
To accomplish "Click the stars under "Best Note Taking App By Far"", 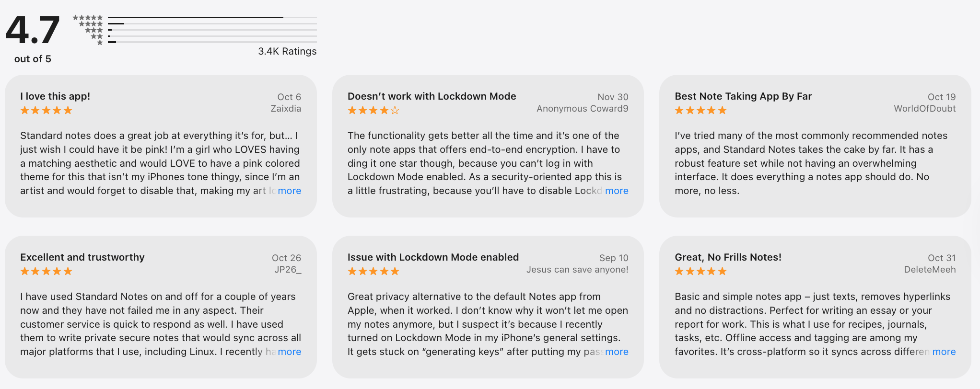I will [x=700, y=110].
